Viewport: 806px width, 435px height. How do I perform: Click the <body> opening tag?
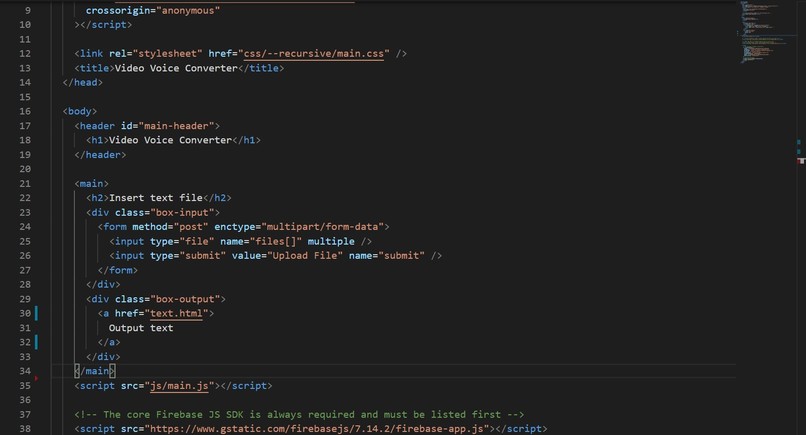pos(80,111)
